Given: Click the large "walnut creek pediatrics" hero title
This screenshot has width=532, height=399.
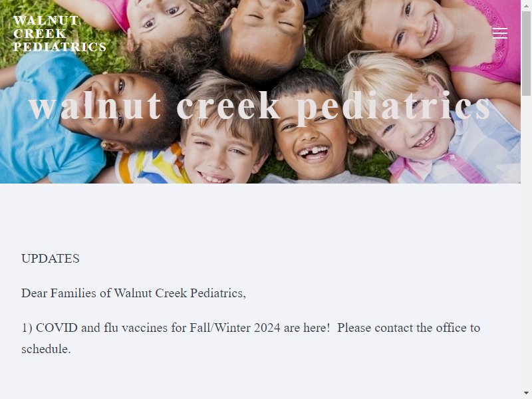Looking at the screenshot, I should [x=259, y=106].
